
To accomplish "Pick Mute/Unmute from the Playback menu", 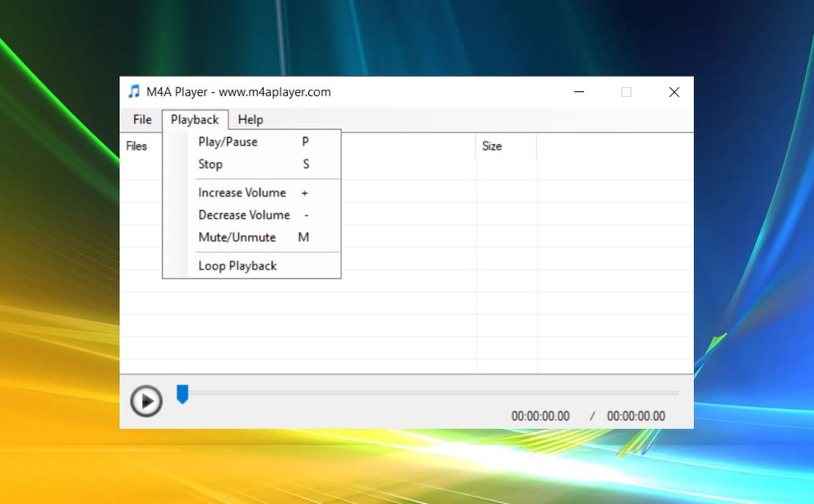I will [x=252, y=237].
